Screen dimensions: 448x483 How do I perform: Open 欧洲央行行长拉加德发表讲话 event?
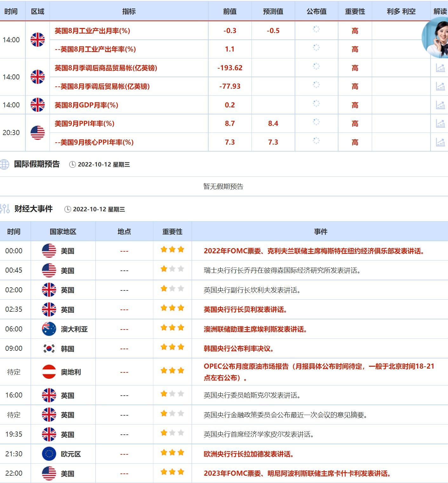[x=249, y=454]
